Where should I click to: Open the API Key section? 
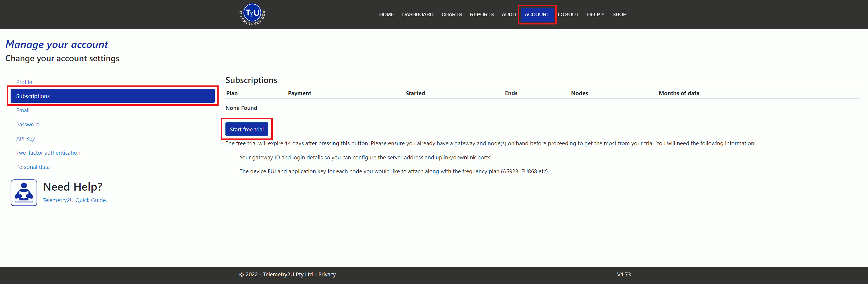[x=26, y=139]
